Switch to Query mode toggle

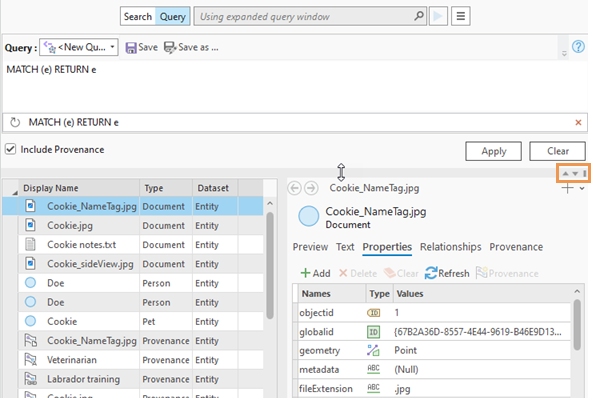tap(173, 16)
